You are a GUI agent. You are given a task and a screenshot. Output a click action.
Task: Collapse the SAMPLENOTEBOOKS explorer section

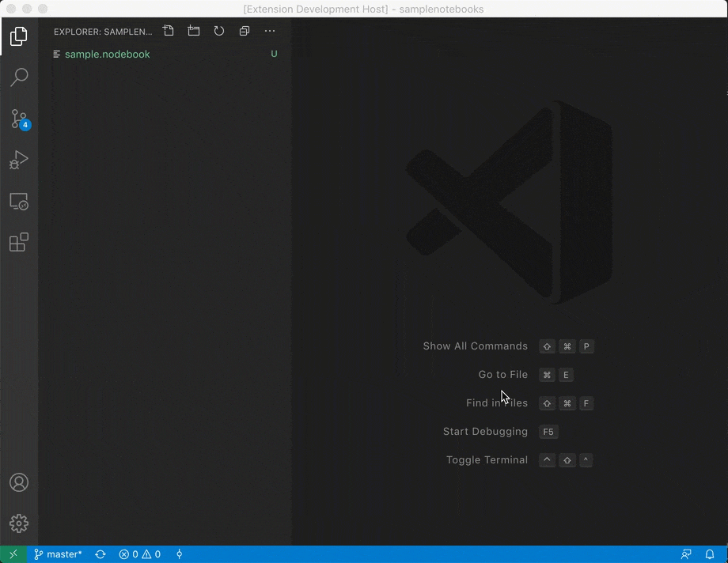(103, 32)
